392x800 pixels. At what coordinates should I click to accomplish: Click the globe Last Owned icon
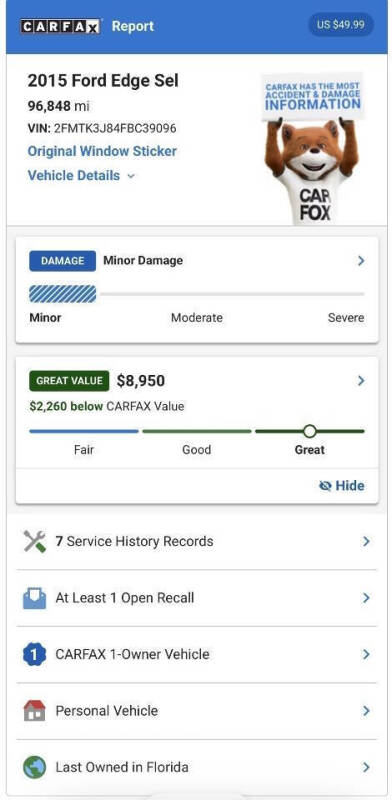point(35,767)
